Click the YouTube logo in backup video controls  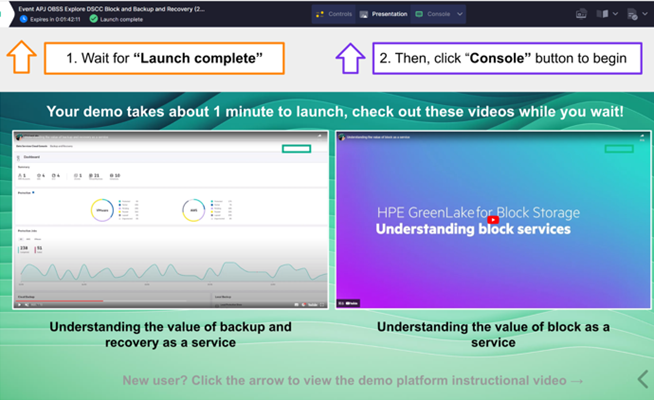pos(312,305)
